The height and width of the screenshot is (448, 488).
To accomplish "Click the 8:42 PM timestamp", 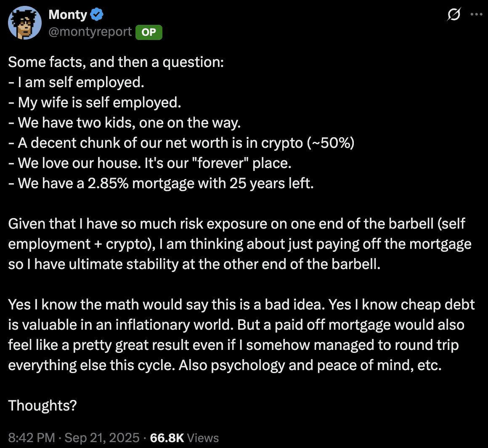I will (x=32, y=437).
